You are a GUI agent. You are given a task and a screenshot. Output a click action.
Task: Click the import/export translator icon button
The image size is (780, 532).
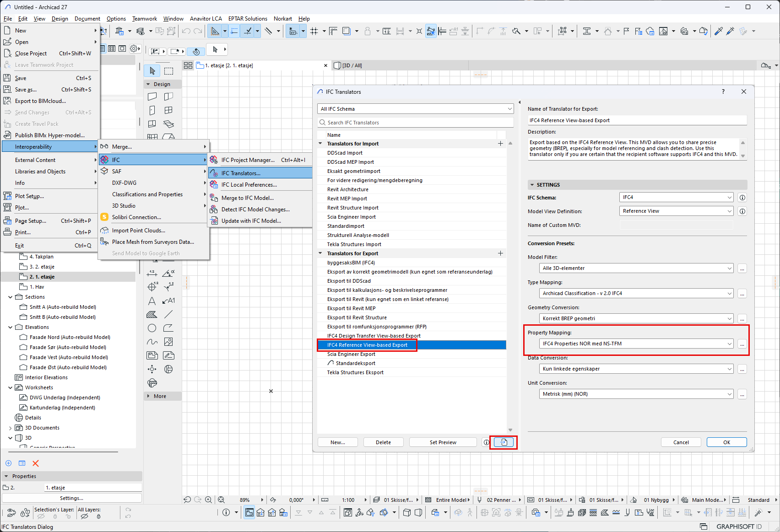click(504, 442)
